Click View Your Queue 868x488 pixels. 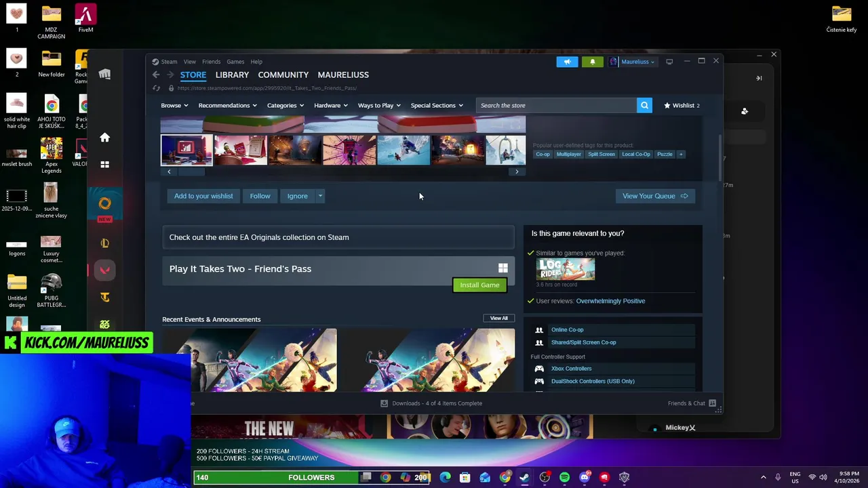(655, 196)
